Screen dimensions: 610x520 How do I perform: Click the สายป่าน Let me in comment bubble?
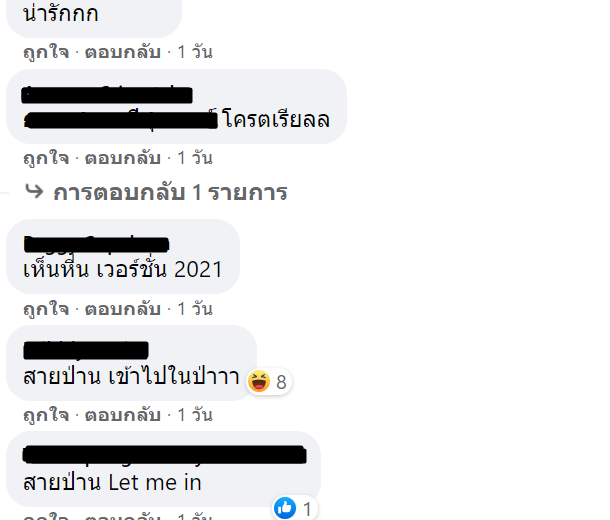point(163,469)
